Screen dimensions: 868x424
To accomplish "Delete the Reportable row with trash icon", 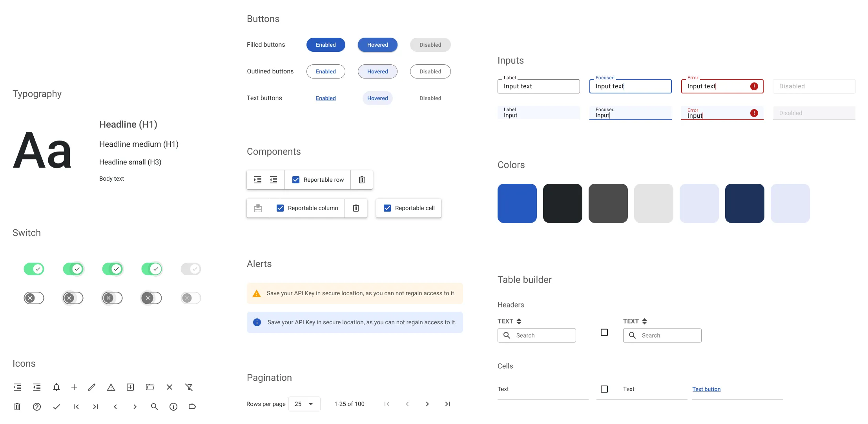I will (362, 180).
